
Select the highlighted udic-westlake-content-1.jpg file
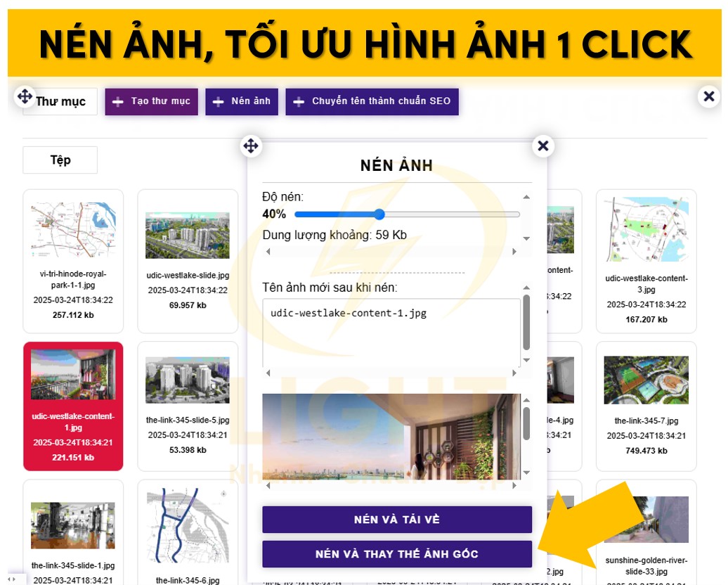73,406
